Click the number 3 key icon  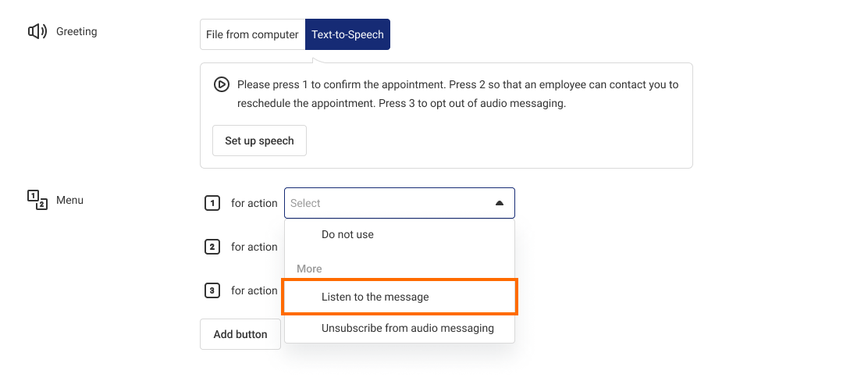212,290
